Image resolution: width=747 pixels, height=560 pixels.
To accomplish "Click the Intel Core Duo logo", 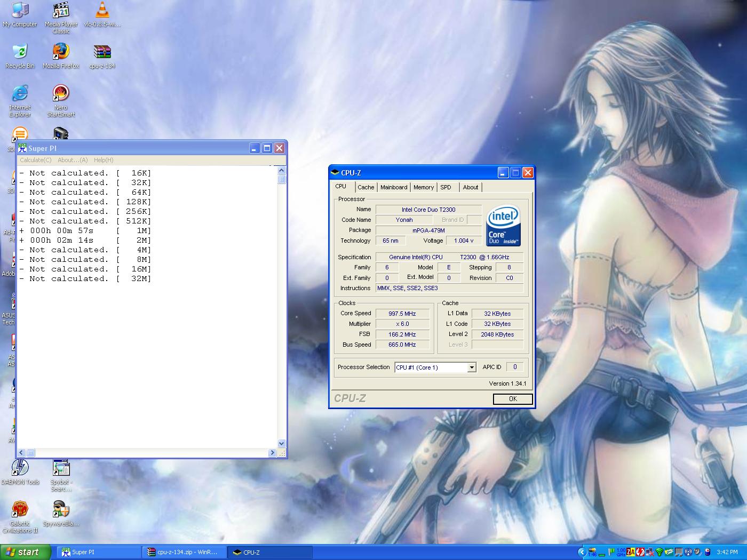I will tap(503, 226).
